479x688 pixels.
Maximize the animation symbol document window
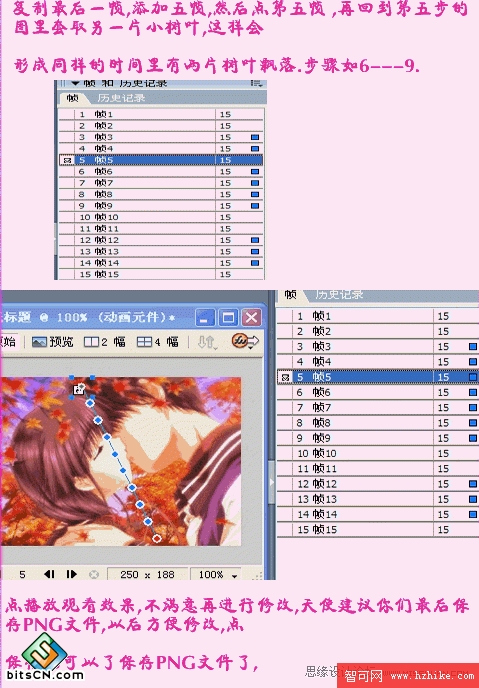(228, 317)
